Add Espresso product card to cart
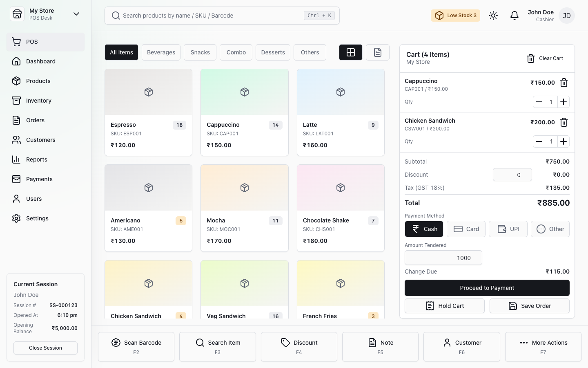Screen dimensions: 588x368 148,112
